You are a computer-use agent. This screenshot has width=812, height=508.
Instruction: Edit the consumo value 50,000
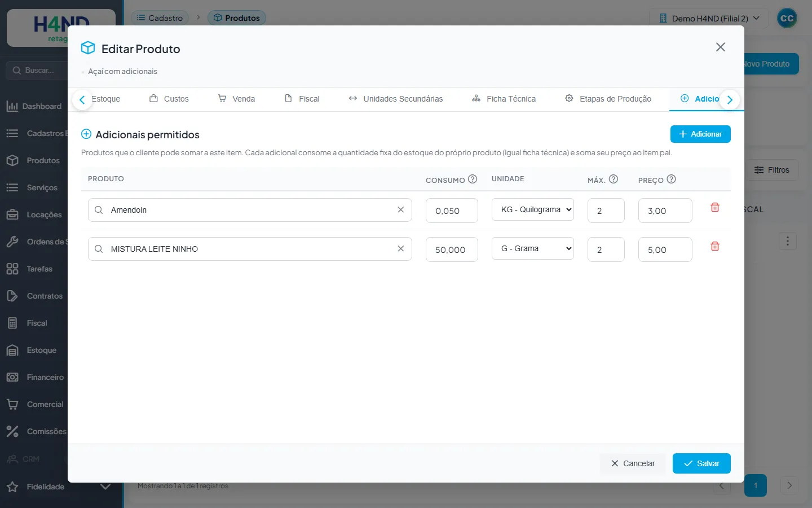tap(452, 249)
